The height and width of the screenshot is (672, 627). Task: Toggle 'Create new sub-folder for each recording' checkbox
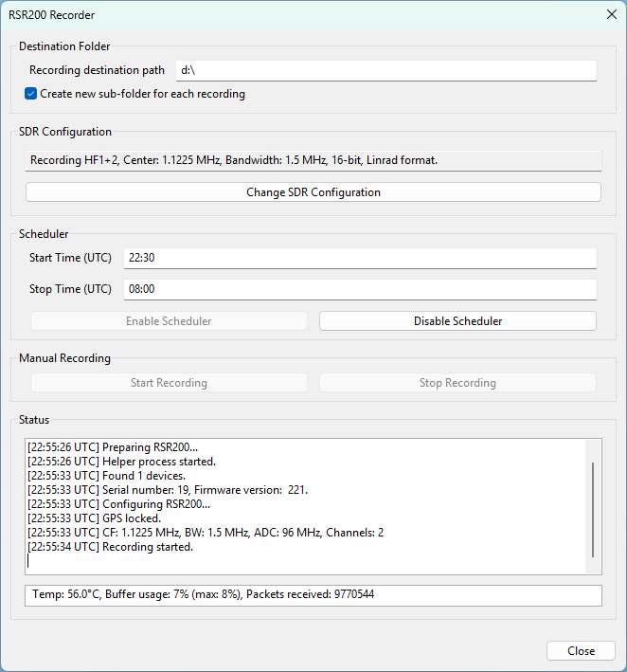coord(31,94)
